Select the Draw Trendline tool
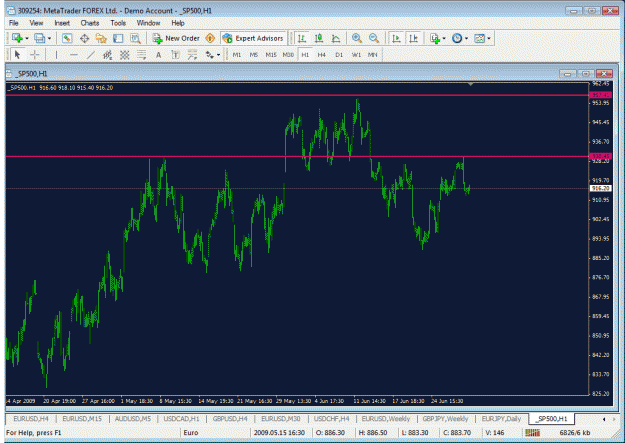 [90, 55]
